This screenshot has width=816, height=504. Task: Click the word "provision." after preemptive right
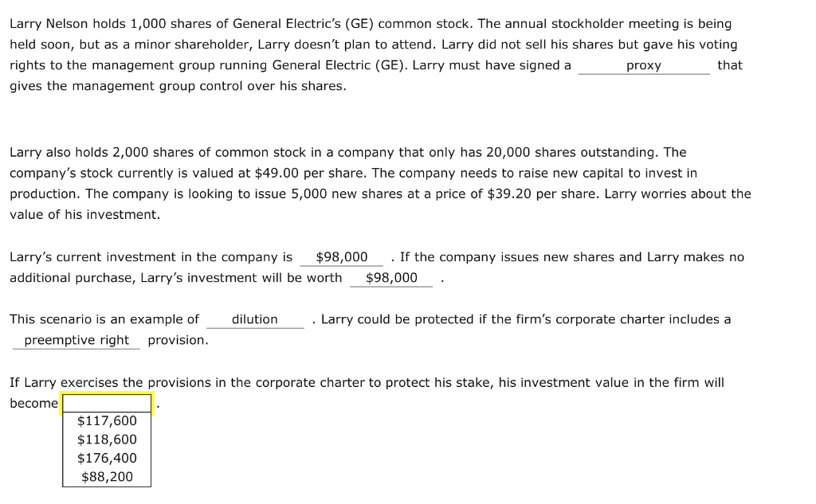pos(178,340)
